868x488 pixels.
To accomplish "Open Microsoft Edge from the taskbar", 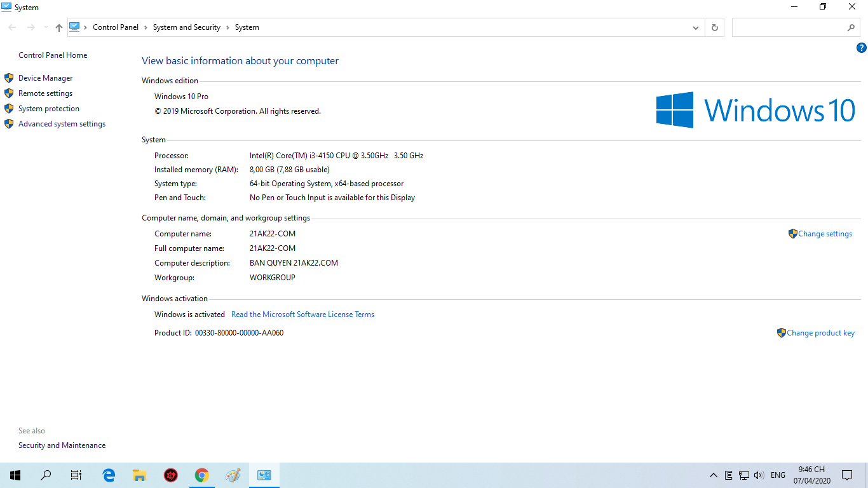I will [x=109, y=475].
